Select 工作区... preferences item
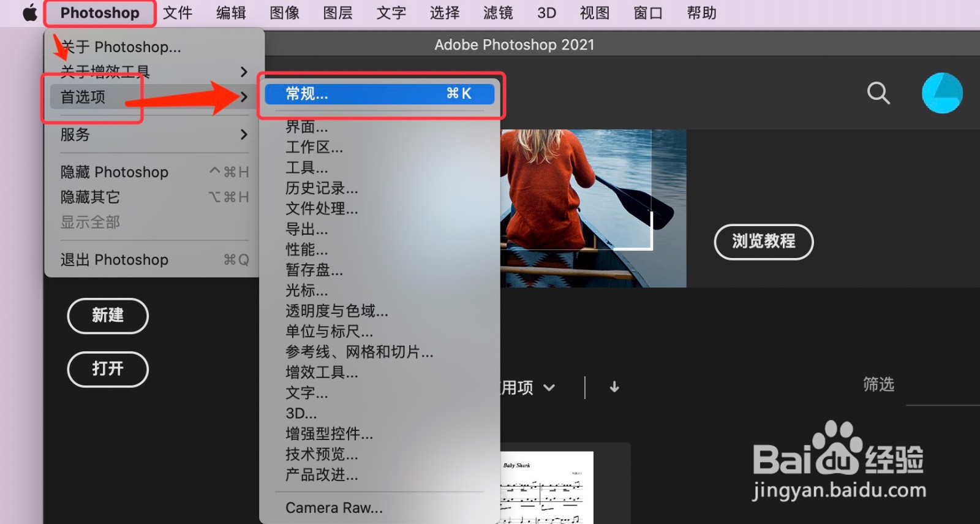 pos(380,147)
